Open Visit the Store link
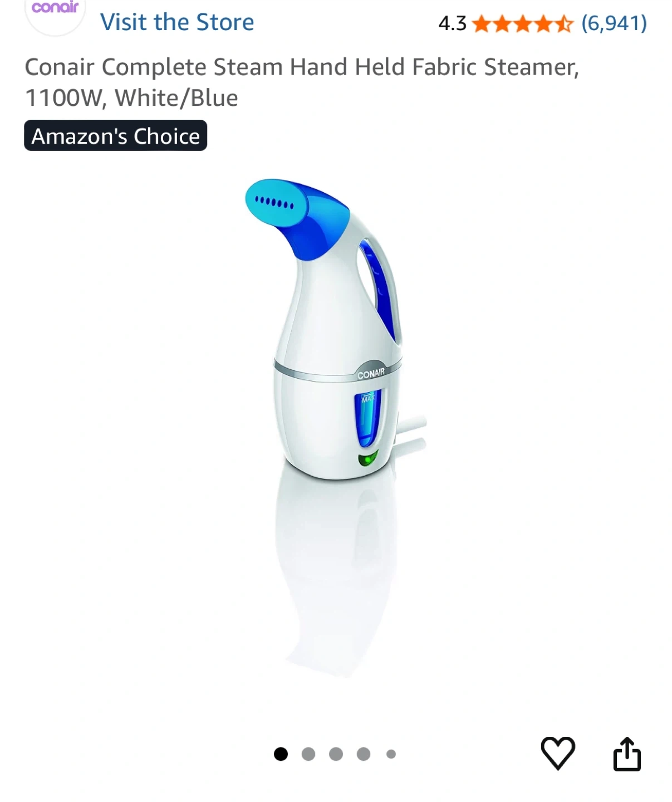 (177, 22)
